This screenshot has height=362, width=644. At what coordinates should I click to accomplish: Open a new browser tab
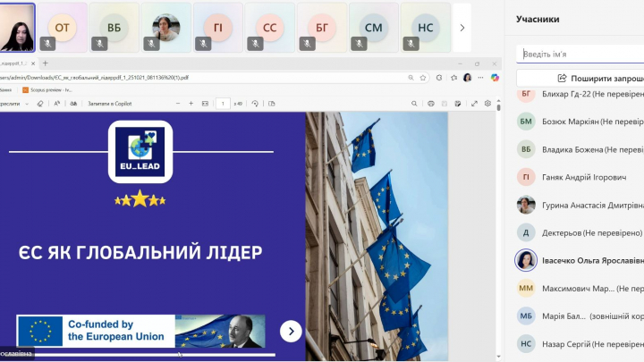point(46,63)
